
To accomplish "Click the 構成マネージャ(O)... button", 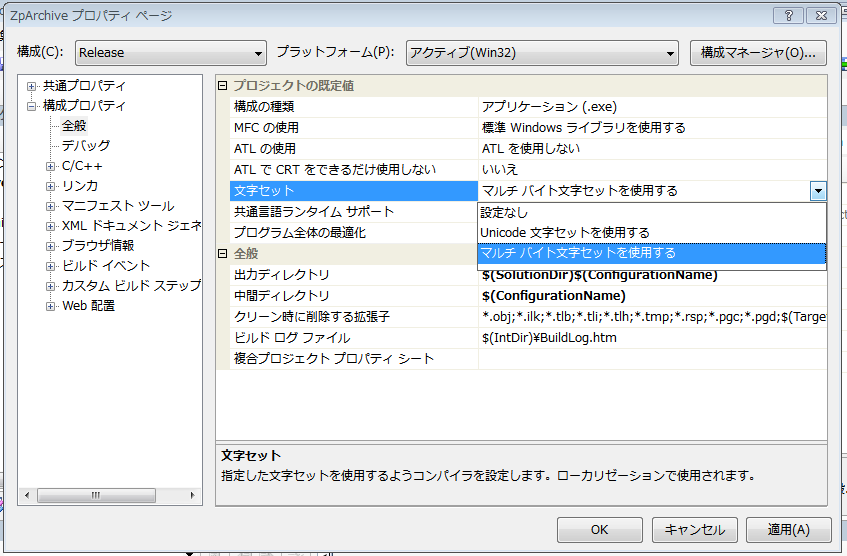I will 758,53.
